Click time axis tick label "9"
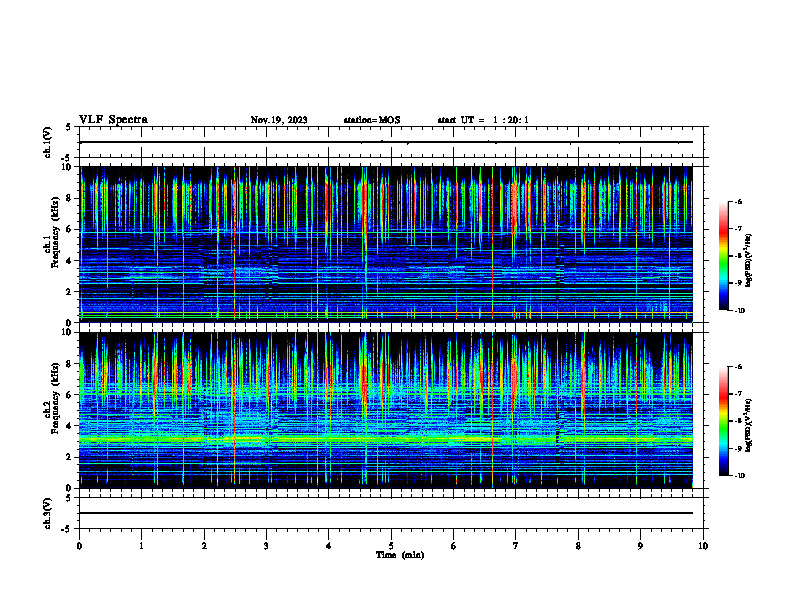This screenshot has width=792, height=612. click(x=640, y=546)
